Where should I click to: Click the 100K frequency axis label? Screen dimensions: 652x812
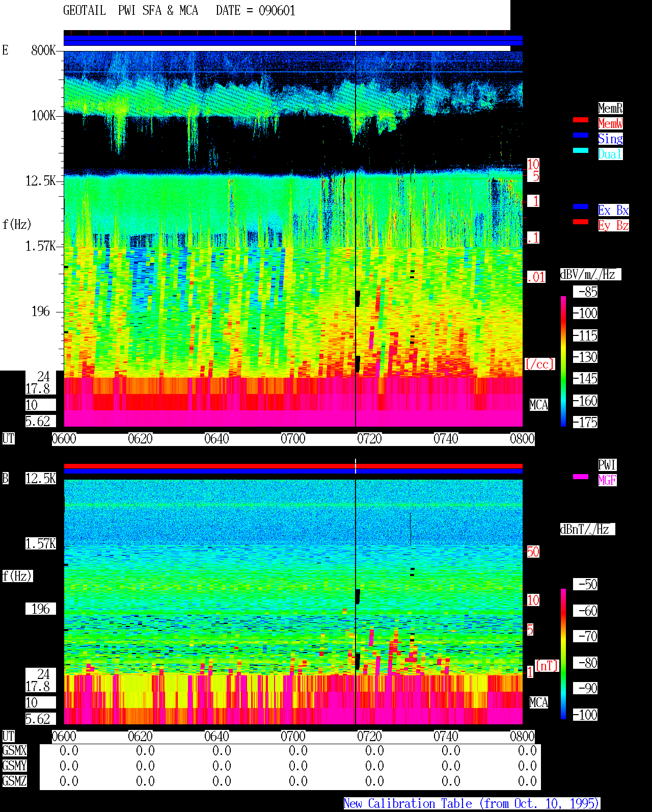tap(43, 115)
